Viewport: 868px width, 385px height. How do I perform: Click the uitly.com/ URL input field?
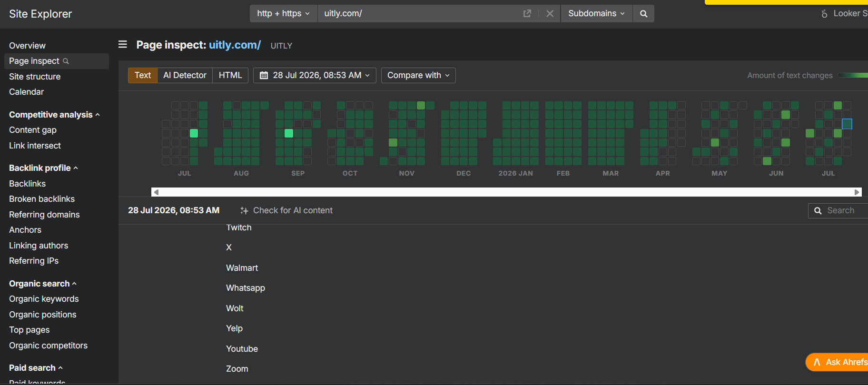419,14
